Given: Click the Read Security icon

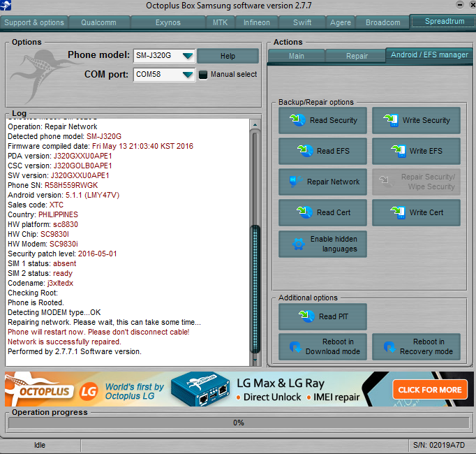Looking at the screenshot, I should [297, 120].
